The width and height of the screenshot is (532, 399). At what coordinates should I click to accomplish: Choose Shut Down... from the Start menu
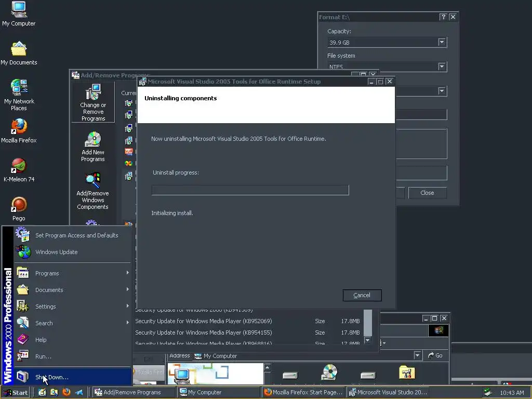(73, 377)
